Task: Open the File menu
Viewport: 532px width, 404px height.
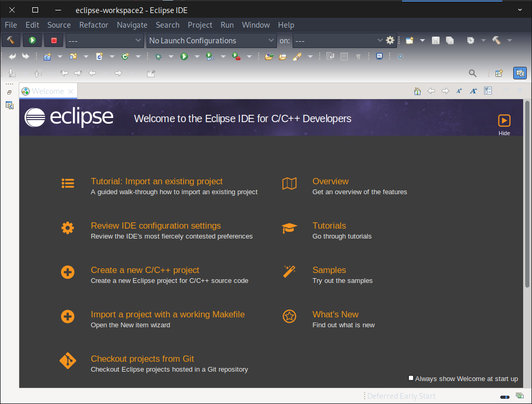Action: 11,25
